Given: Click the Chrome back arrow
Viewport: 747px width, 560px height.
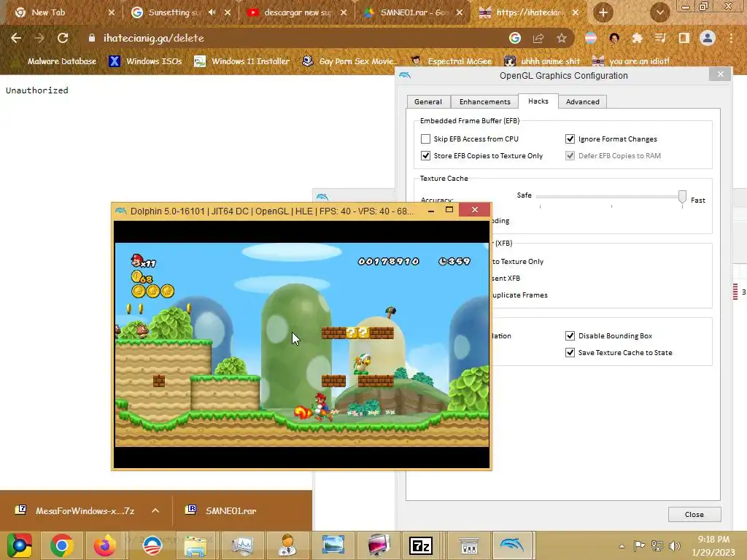Looking at the screenshot, I should (16, 38).
